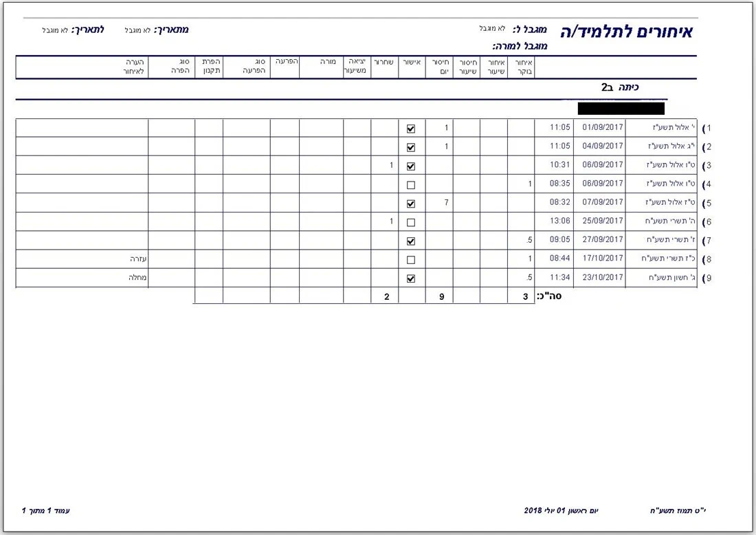Toggle the checkbox in the 07/09/2017 row

click(411, 204)
